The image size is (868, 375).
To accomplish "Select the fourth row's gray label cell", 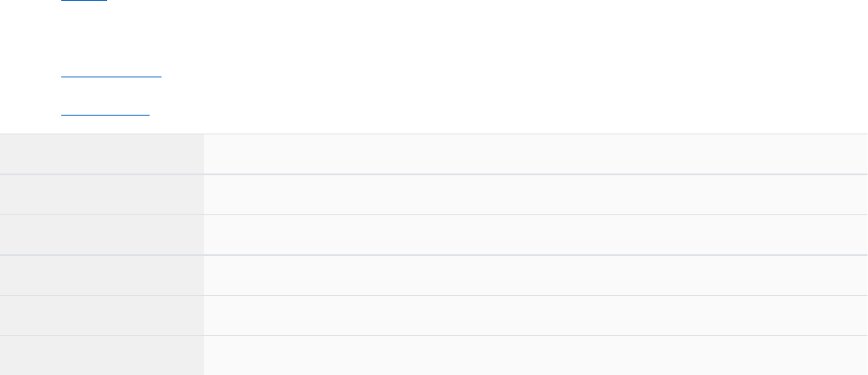I will pyautogui.click(x=102, y=276).
